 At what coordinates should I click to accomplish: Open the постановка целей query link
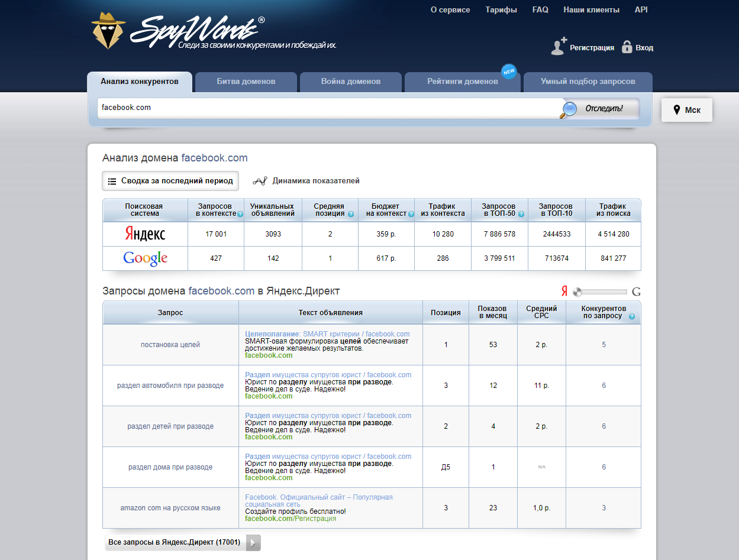[x=170, y=345]
